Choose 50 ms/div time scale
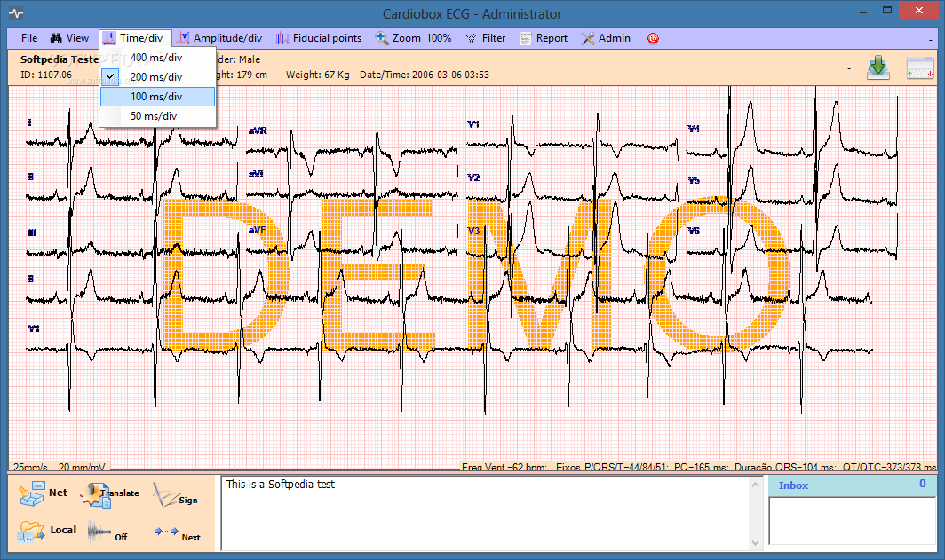This screenshot has width=945, height=560. pyautogui.click(x=157, y=115)
